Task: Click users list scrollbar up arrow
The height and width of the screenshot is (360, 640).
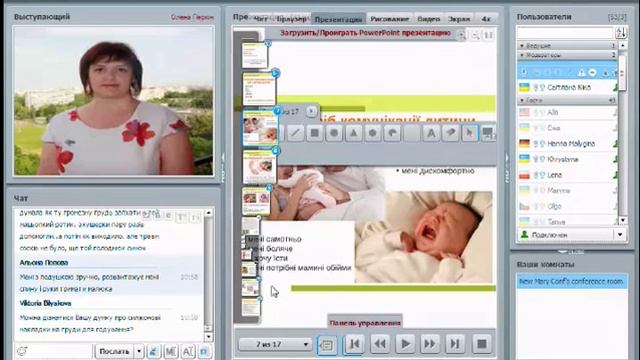Action: pos(622,46)
